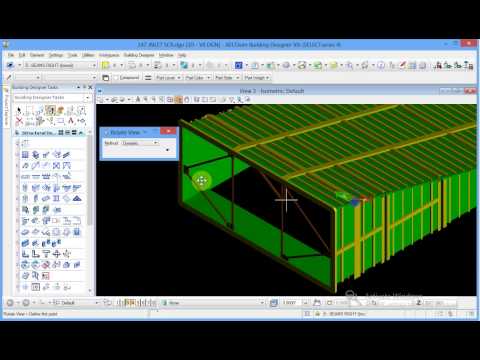Open the active level S-BEAMS dropdown
This screenshot has width=480, height=360.
coord(60,65)
